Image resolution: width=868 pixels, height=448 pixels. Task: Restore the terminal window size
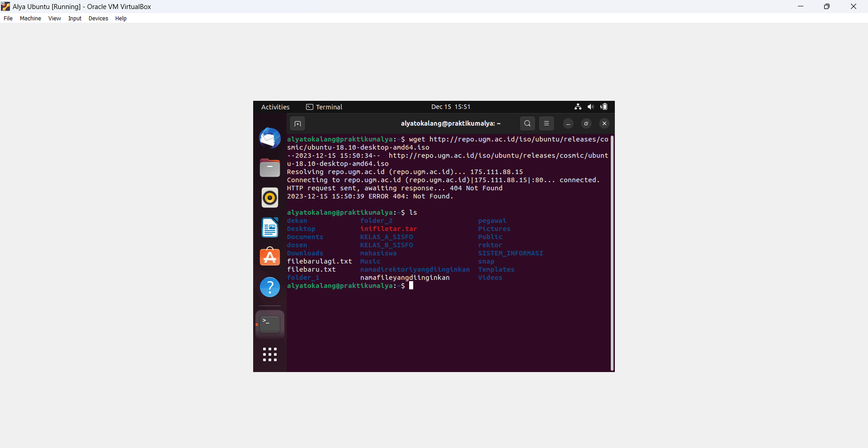point(586,123)
